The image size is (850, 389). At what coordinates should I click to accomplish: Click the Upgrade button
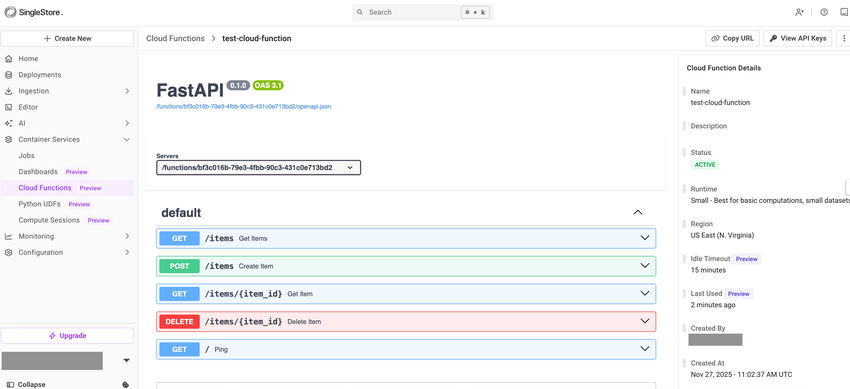(67, 336)
